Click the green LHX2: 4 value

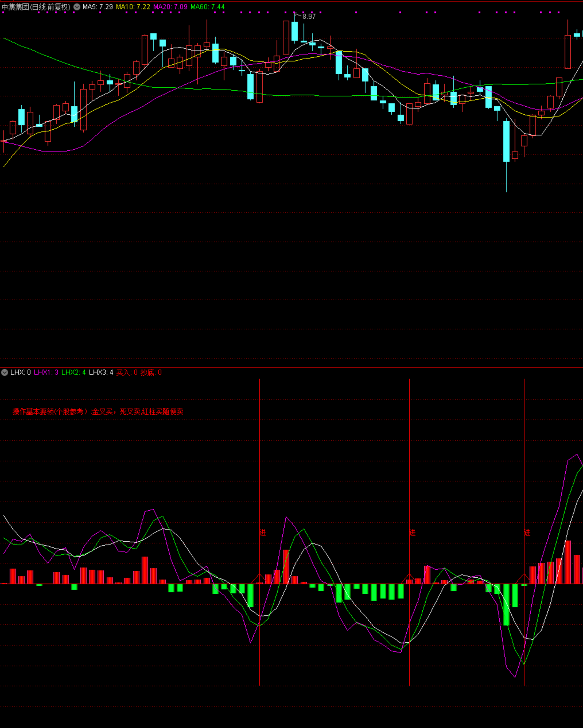pyautogui.click(x=74, y=372)
